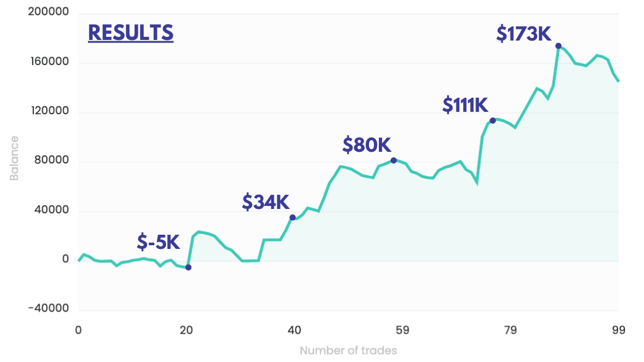Viewport: 644px width, 362px height.
Task: Select the $-5K annotation text
Action: pos(158,242)
